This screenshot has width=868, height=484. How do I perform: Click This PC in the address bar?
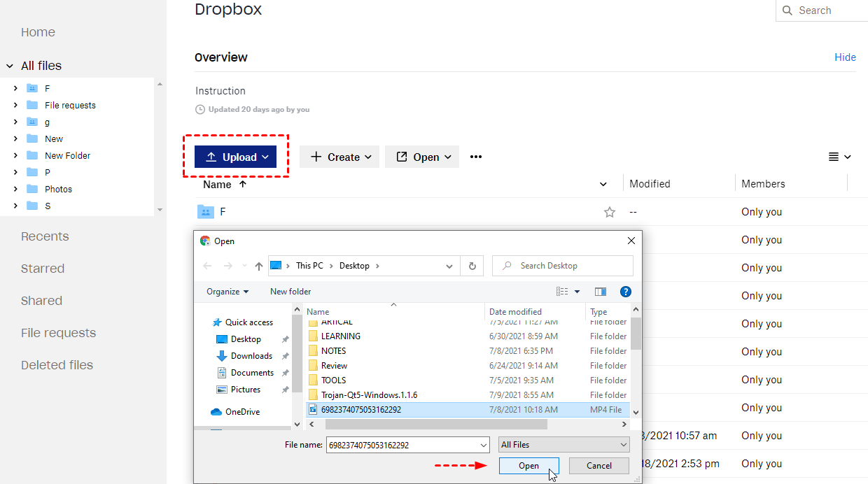point(309,266)
